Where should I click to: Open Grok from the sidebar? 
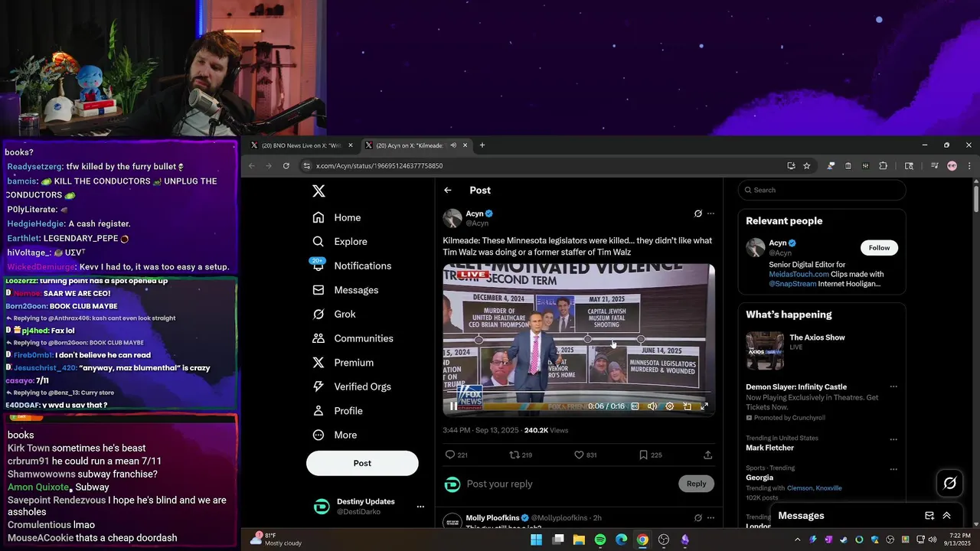point(334,314)
